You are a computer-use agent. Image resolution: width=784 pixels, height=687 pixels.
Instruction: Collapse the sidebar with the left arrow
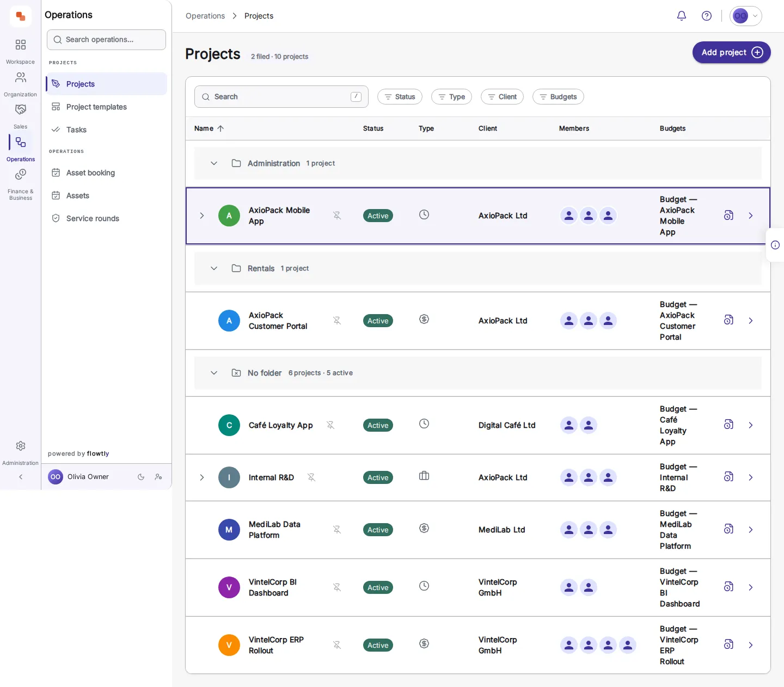point(21,477)
